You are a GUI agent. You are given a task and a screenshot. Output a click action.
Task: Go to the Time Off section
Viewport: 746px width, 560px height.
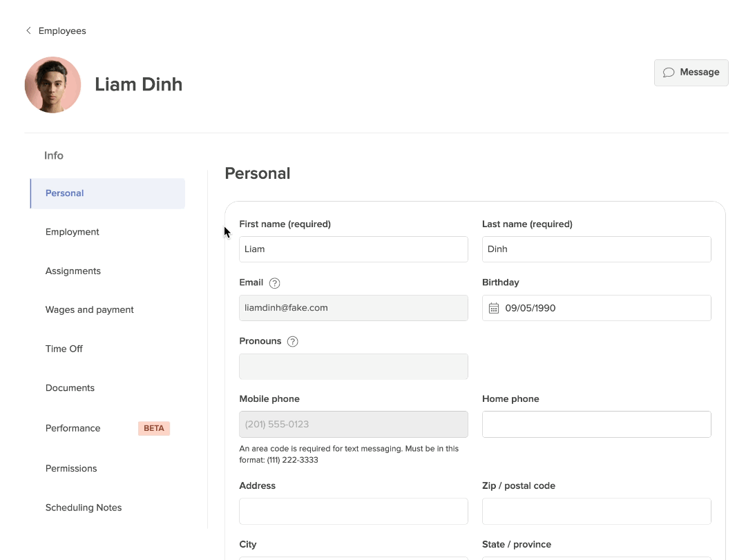(64, 349)
